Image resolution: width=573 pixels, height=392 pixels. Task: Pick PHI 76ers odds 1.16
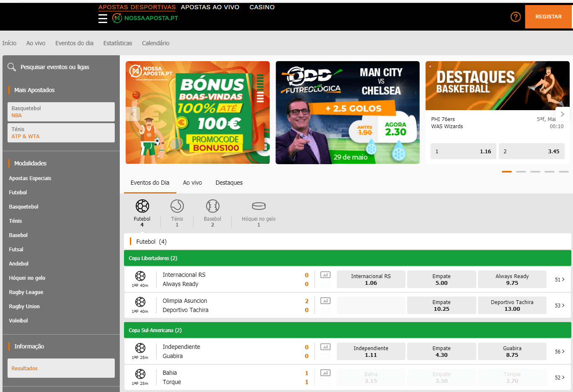pos(463,151)
